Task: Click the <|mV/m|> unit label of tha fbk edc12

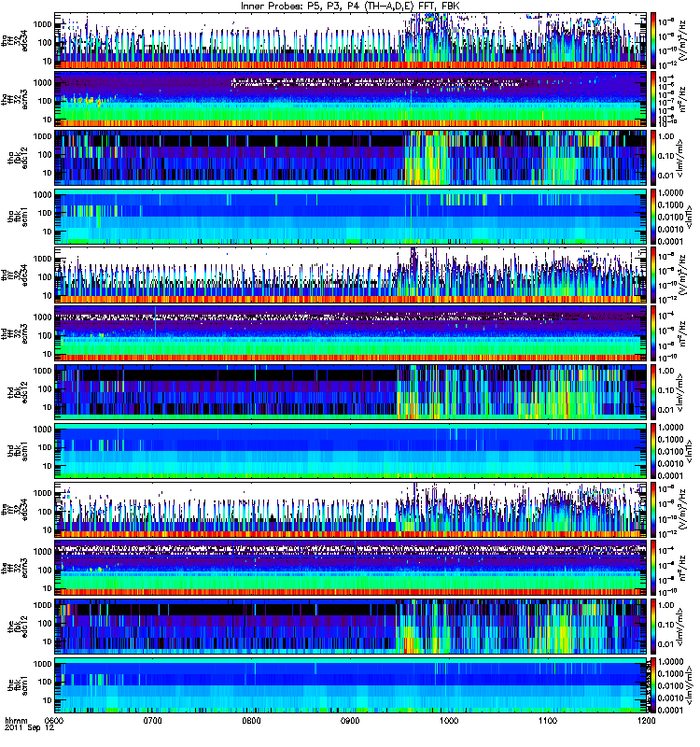Action: (680, 158)
